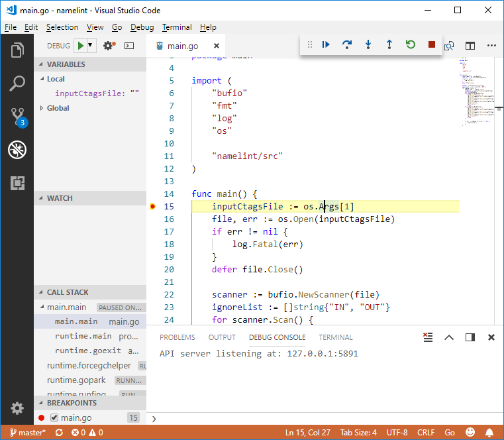This screenshot has width=504, height=440.
Task: Click the inputCtagsFile variable entry
Action: pos(90,93)
